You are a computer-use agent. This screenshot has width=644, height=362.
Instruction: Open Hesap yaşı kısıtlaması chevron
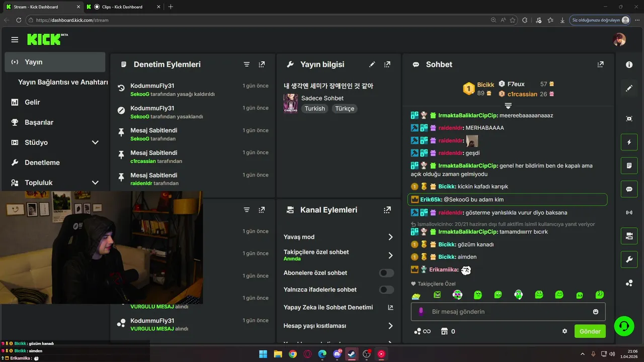point(390,326)
